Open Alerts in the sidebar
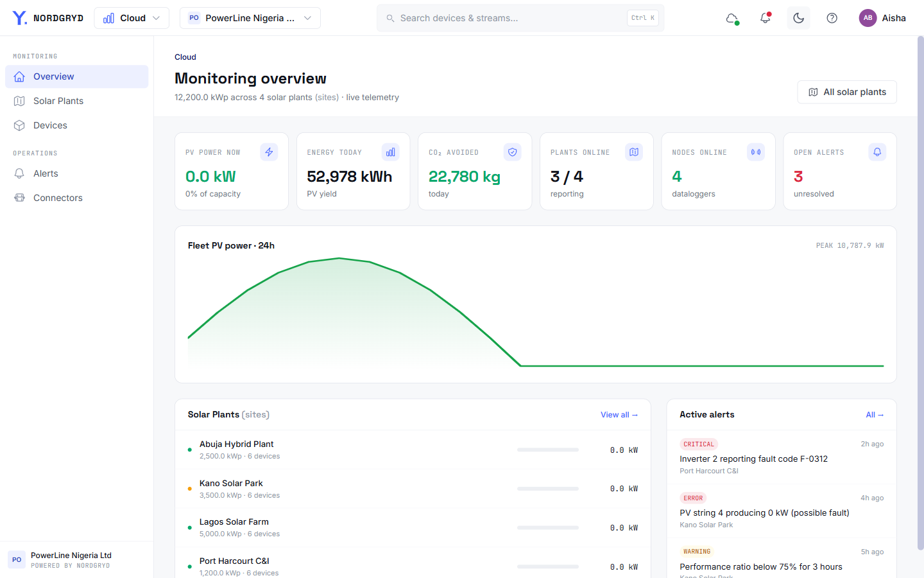Image resolution: width=924 pixels, height=578 pixels. (77, 173)
